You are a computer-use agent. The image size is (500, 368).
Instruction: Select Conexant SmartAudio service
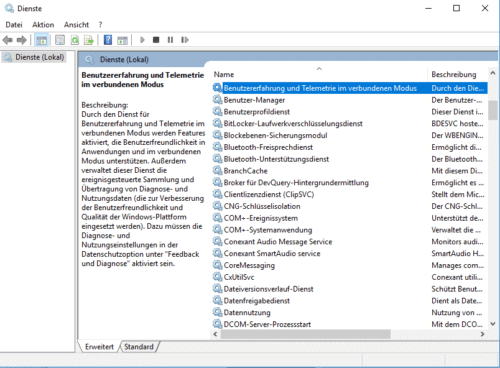tap(272, 253)
